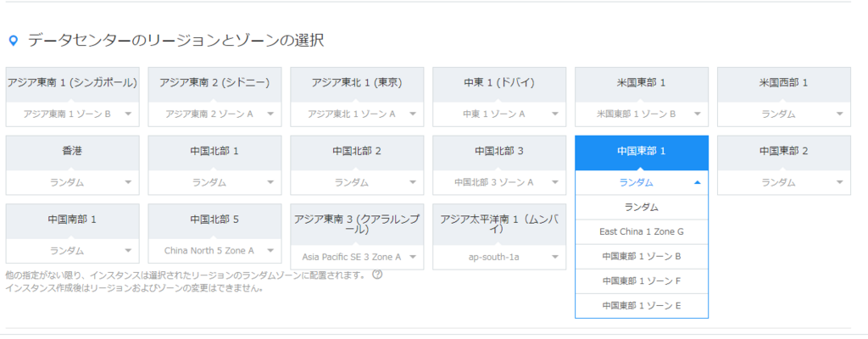
Task: Choose ランダム from the open zone list
Action: pyautogui.click(x=642, y=207)
